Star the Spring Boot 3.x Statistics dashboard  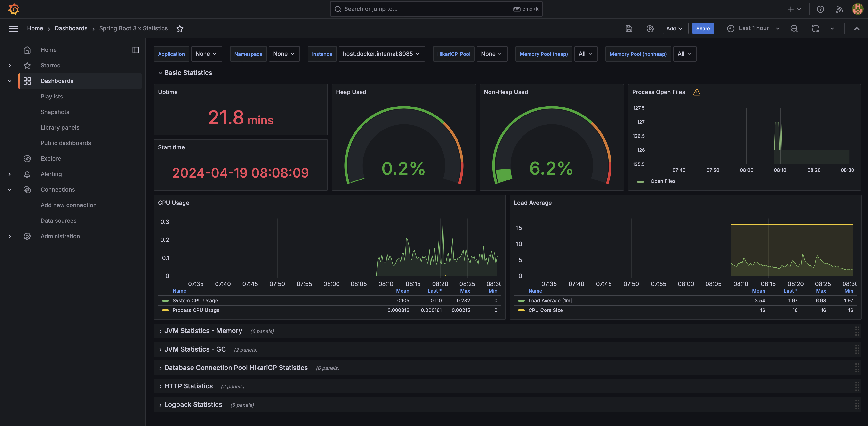(180, 29)
